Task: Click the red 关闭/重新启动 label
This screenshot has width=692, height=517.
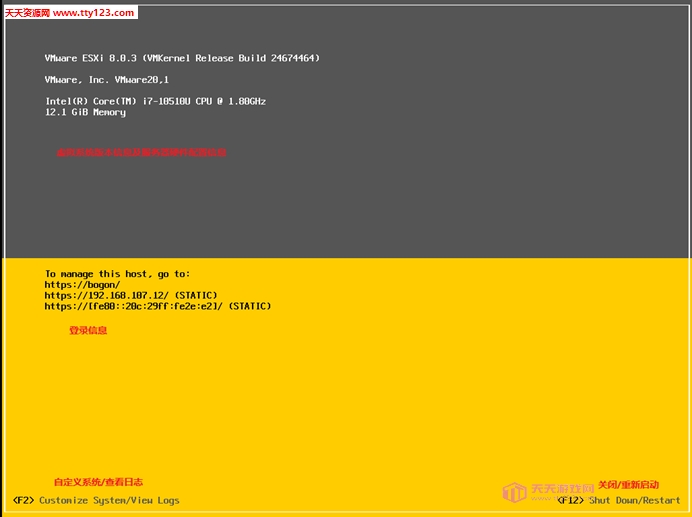Action: pyautogui.click(x=628, y=485)
